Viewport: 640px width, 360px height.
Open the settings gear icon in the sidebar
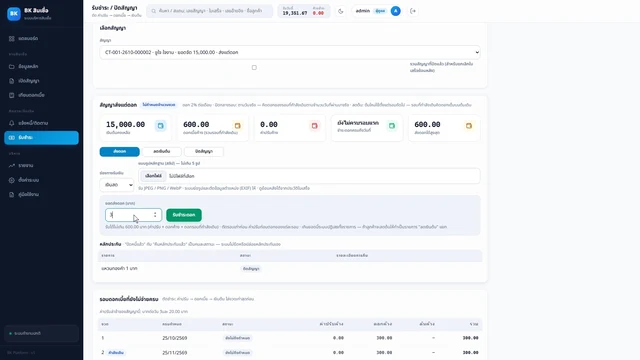11,180
